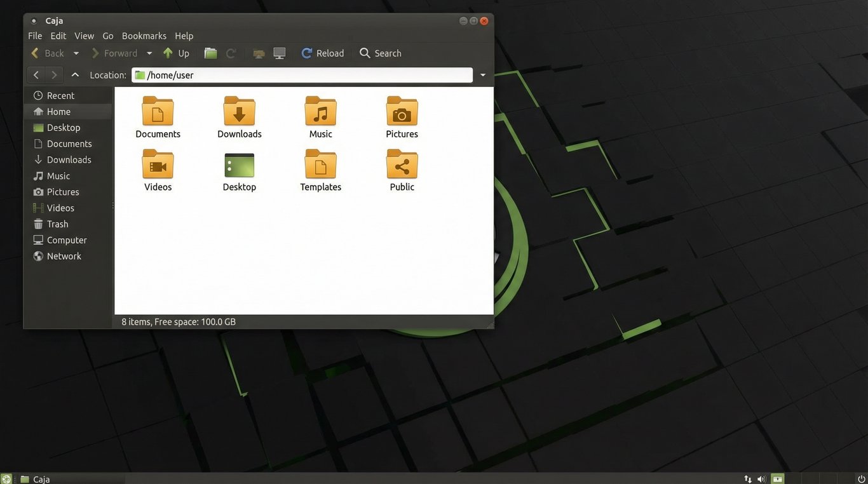868x484 pixels.
Task: Click the Home folder icon in the toolbar
Action: 210,53
